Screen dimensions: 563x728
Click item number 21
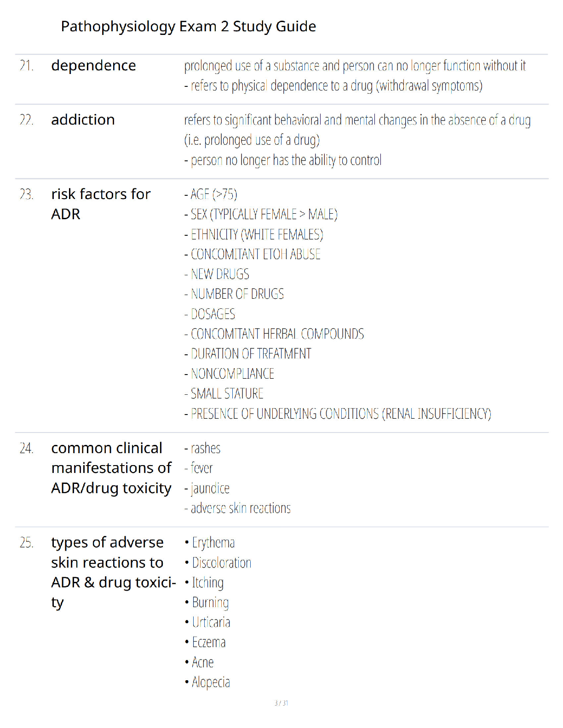pos(26,66)
